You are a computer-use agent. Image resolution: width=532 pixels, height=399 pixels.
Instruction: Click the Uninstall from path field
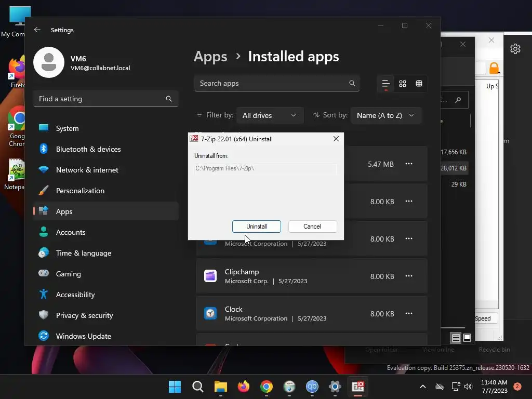point(265,168)
